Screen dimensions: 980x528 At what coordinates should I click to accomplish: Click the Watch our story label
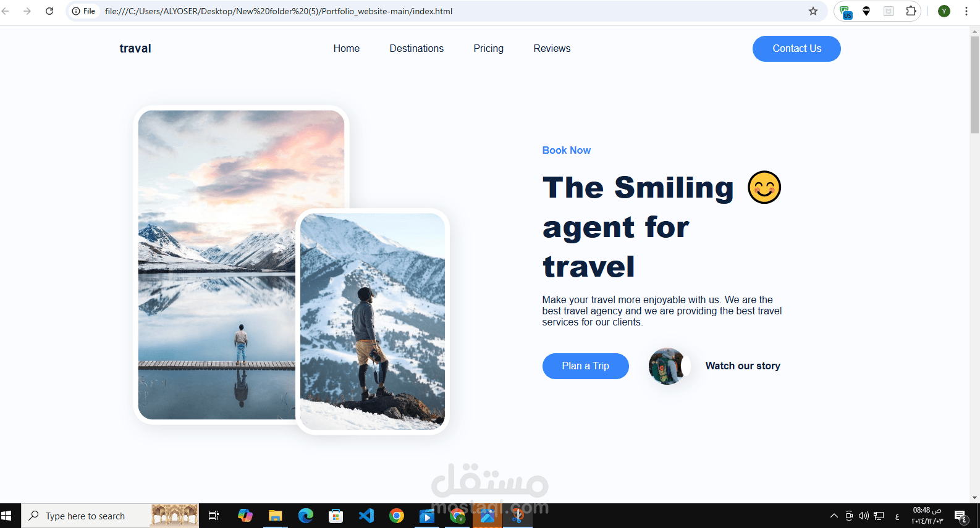click(743, 366)
